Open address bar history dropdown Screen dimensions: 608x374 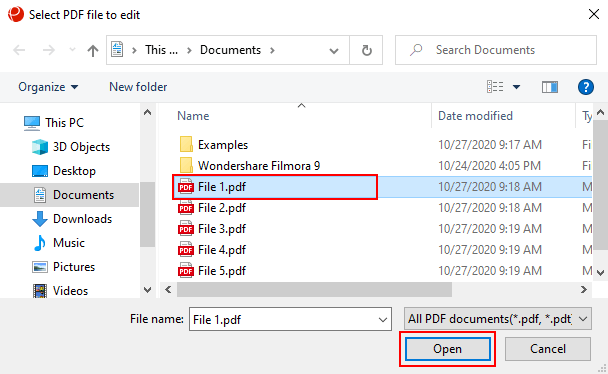click(333, 50)
